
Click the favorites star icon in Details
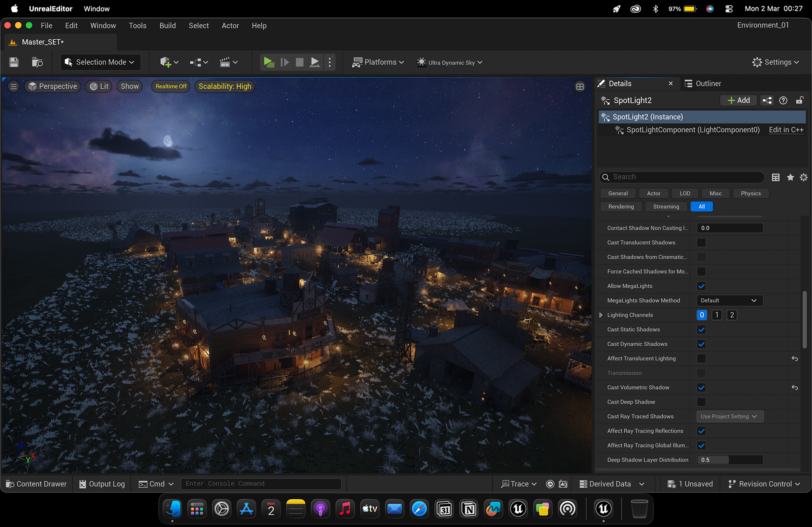(x=790, y=177)
